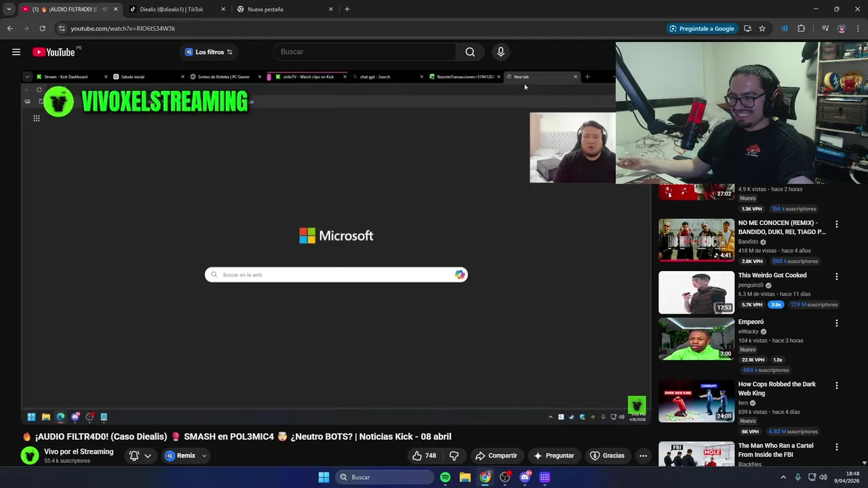Start voice search with the microphone icon
This screenshot has height=488, width=868.
pos(500,52)
